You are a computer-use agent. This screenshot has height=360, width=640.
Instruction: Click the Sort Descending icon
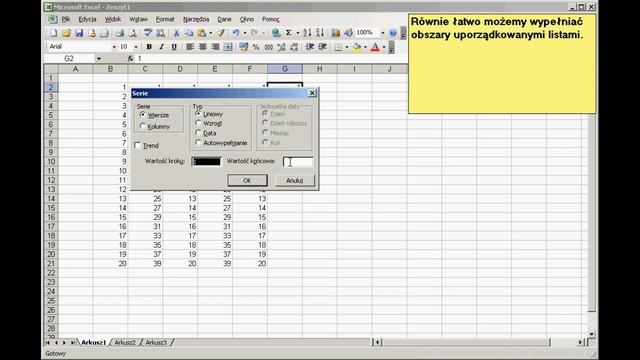point(320,33)
